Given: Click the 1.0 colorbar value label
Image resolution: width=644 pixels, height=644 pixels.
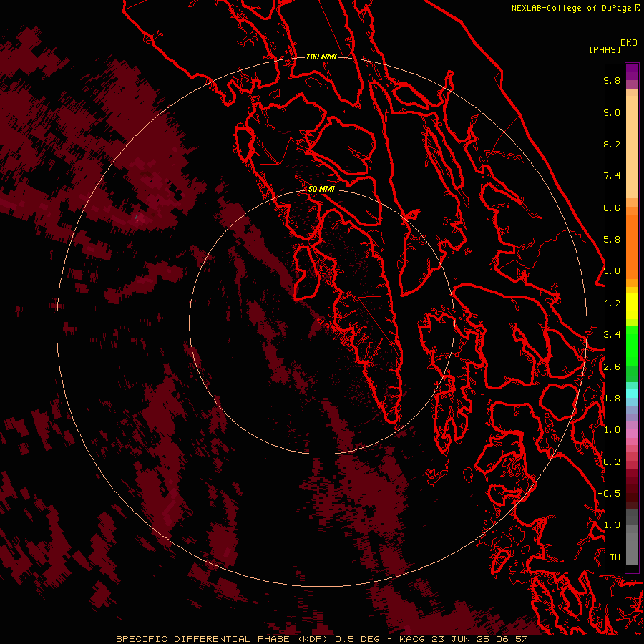Looking at the screenshot, I should (612, 430).
